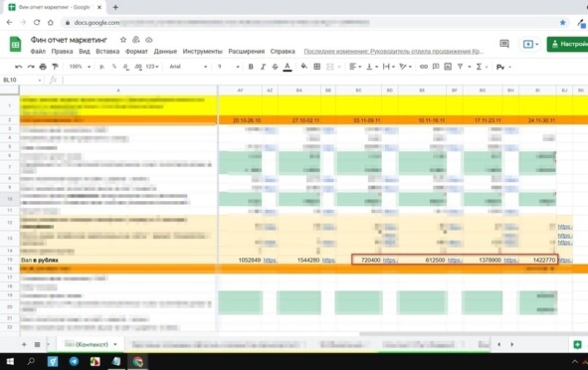
Task: Select the cell with value 1422770
Action: click(537, 260)
